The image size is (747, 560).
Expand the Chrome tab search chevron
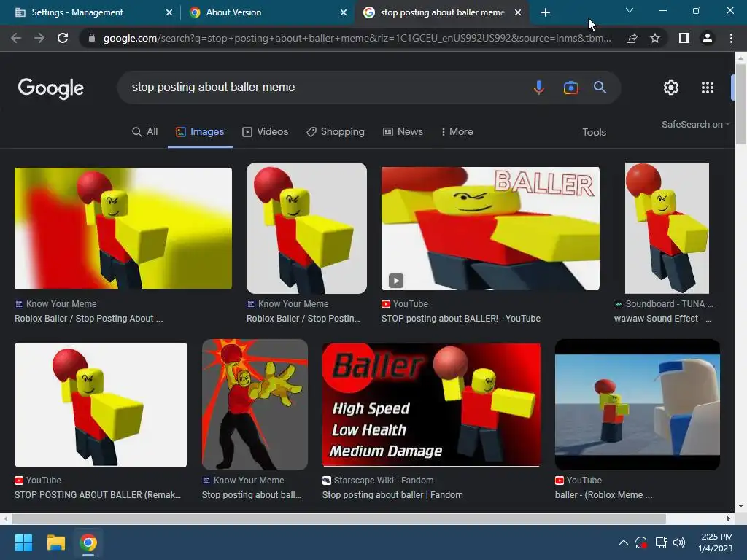click(x=630, y=10)
